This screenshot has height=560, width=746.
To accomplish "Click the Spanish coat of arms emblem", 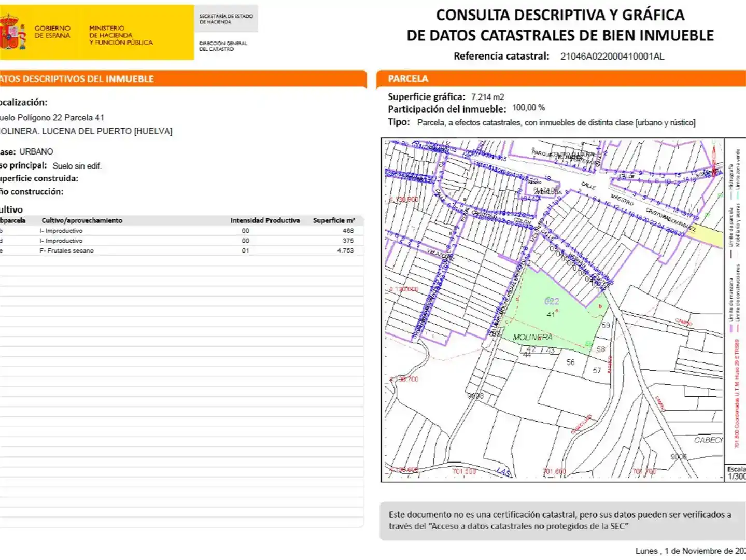I will pos(13,32).
